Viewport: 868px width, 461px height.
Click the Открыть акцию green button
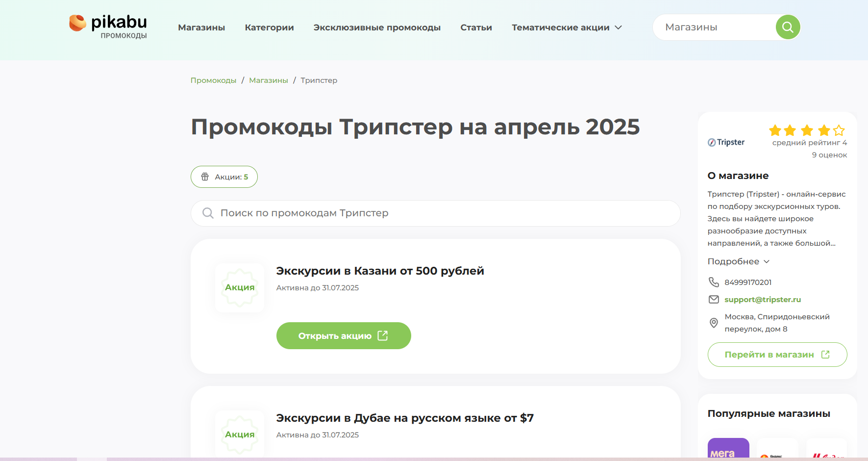(x=344, y=335)
